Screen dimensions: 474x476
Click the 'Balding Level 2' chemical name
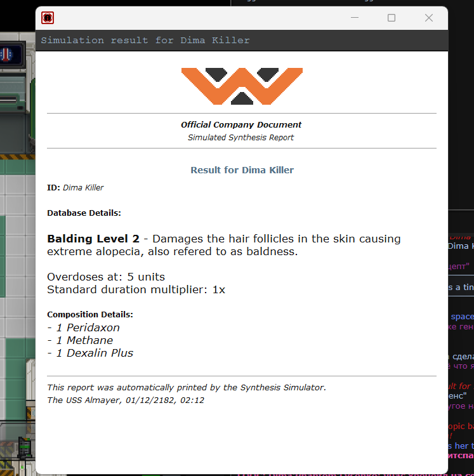click(x=93, y=239)
